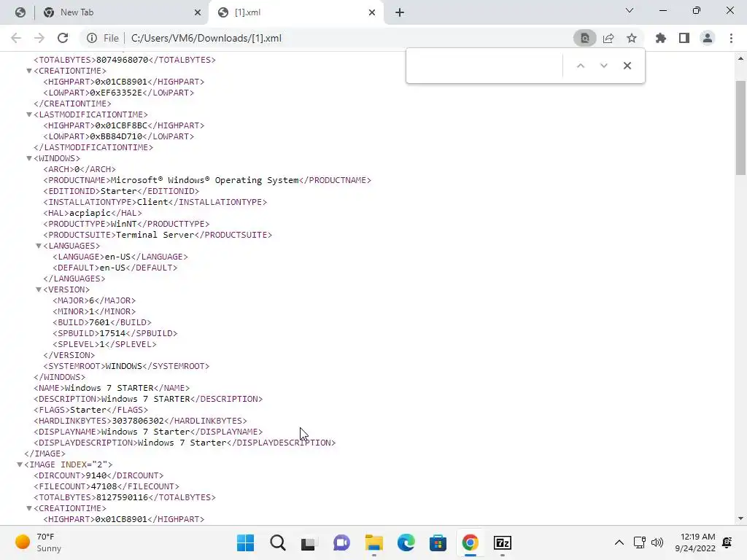Collapse the CREATIONTIME node under IMAGE INDEX 2
747x560 pixels.
point(29,508)
